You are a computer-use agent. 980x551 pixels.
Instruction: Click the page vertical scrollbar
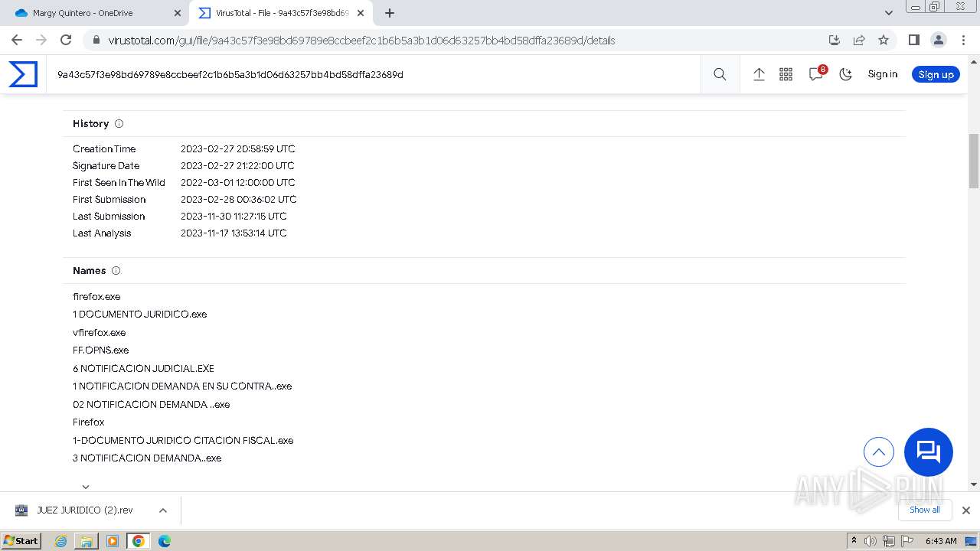(x=974, y=161)
